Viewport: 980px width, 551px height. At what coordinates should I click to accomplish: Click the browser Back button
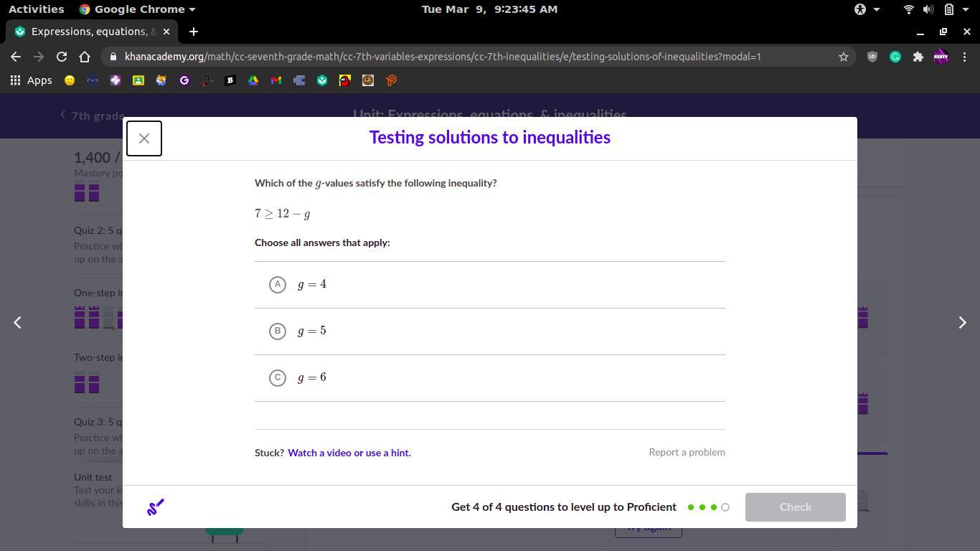click(16, 57)
